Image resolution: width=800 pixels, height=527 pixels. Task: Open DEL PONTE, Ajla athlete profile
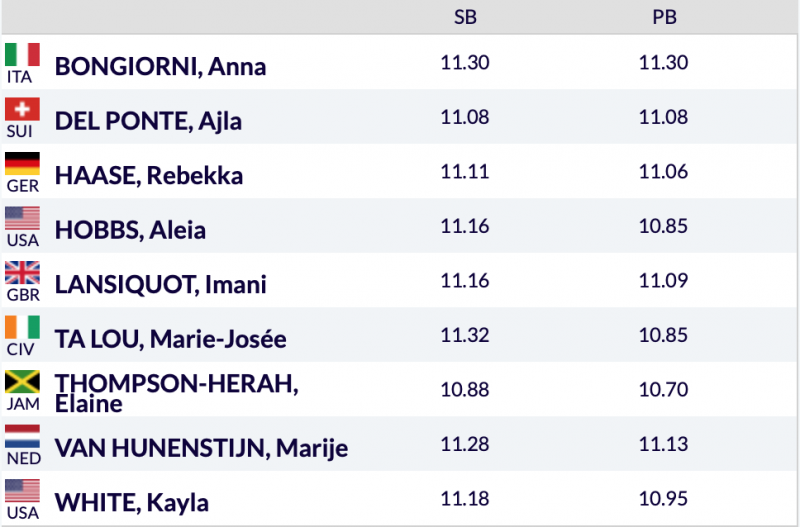pyautogui.click(x=148, y=121)
